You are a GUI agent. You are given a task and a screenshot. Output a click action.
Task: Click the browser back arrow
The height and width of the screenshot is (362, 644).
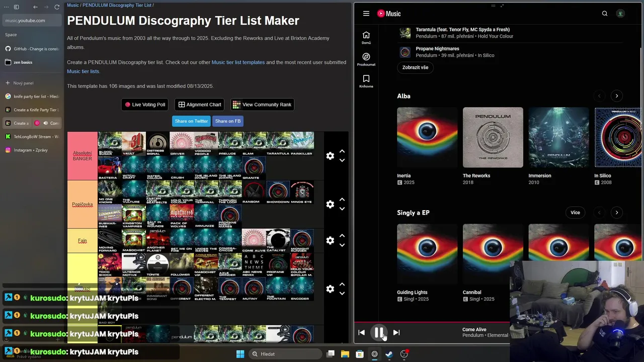pyautogui.click(x=35, y=7)
